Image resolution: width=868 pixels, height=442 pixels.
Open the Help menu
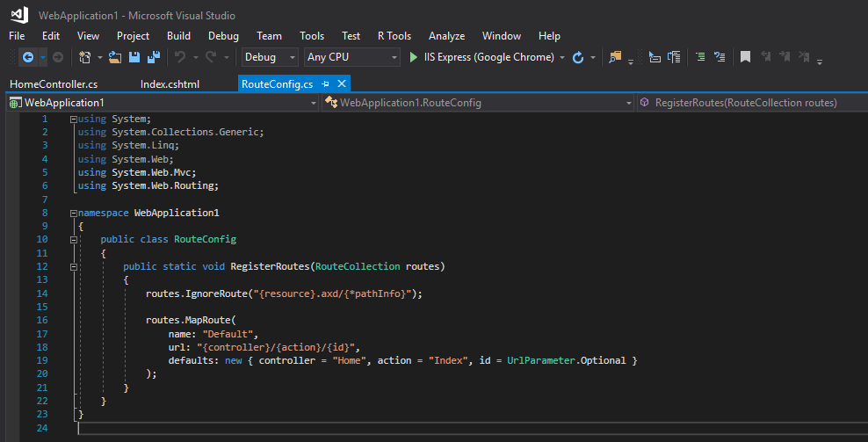pyautogui.click(x=549, y=36)
